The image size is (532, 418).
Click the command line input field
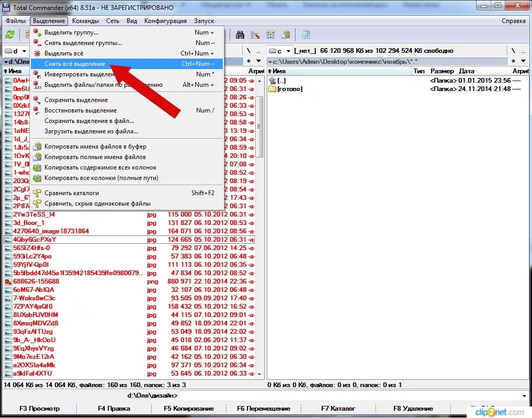click(x=350, y=396)
